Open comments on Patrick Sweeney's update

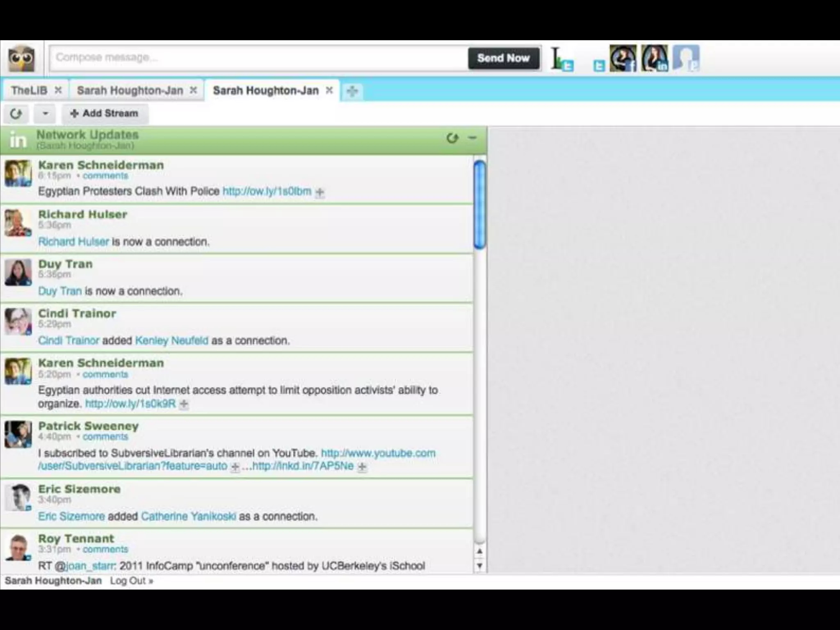point(105,437)
